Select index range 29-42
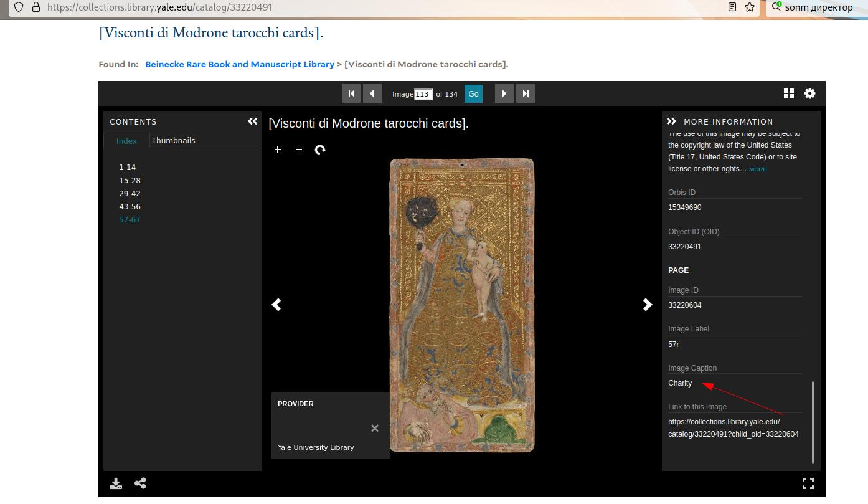This screenshot has height=504, width=868. [x=130, y=193]
